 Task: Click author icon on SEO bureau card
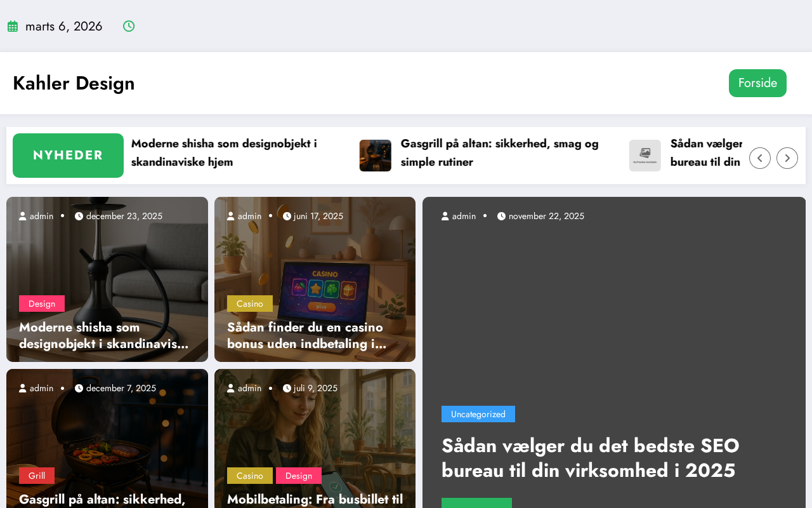445,216
